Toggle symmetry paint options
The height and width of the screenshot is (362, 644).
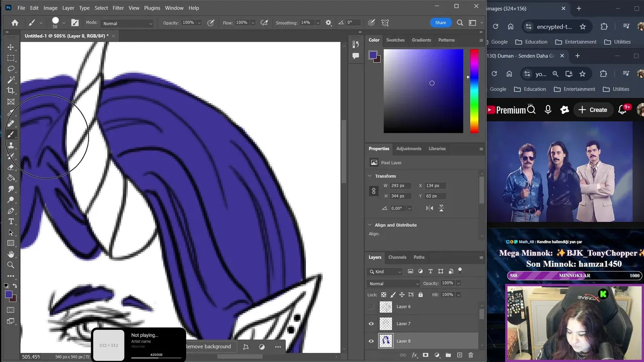tap(385, 23)
